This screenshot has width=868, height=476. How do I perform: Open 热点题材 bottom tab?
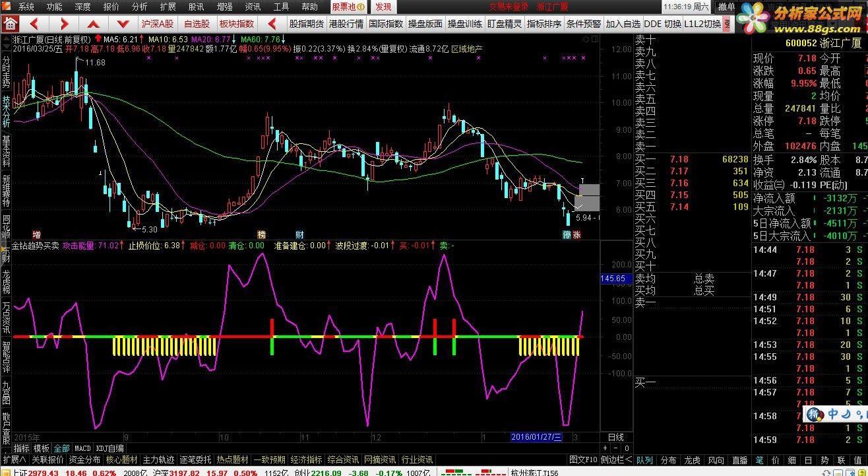click(x=233, y=459)
